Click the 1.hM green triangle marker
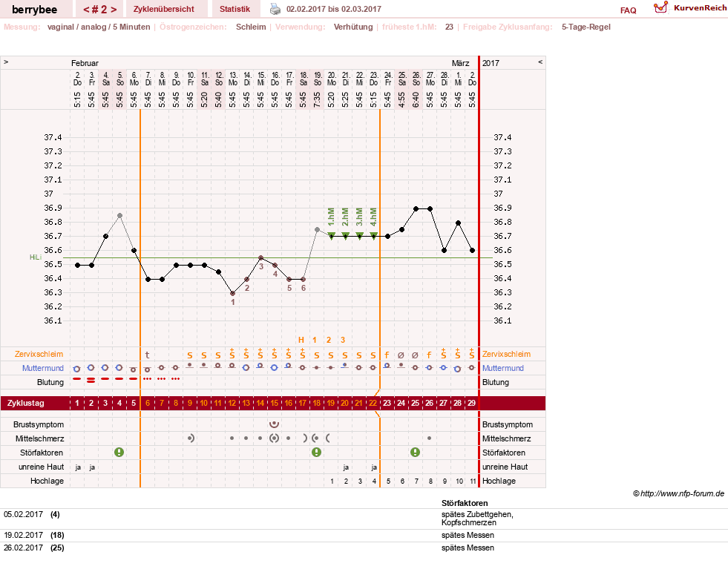 coord(332,236)
